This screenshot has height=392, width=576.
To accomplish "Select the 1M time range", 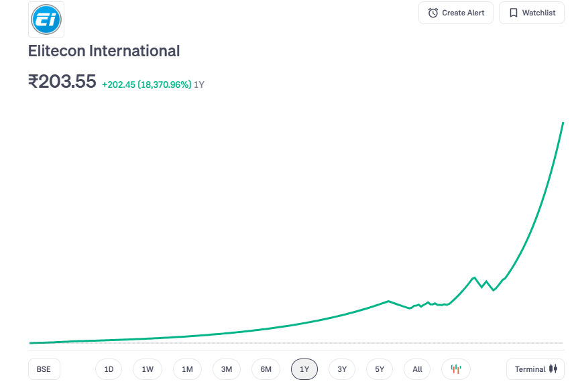I will coord(187,369).
